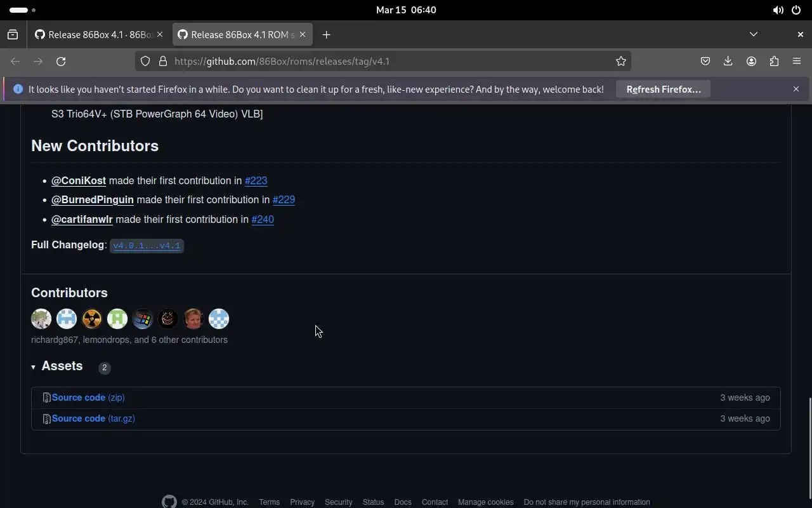Open the Firefox account icon
The image size is (812, 508).
pyautogui.click(x=751, y=62)
